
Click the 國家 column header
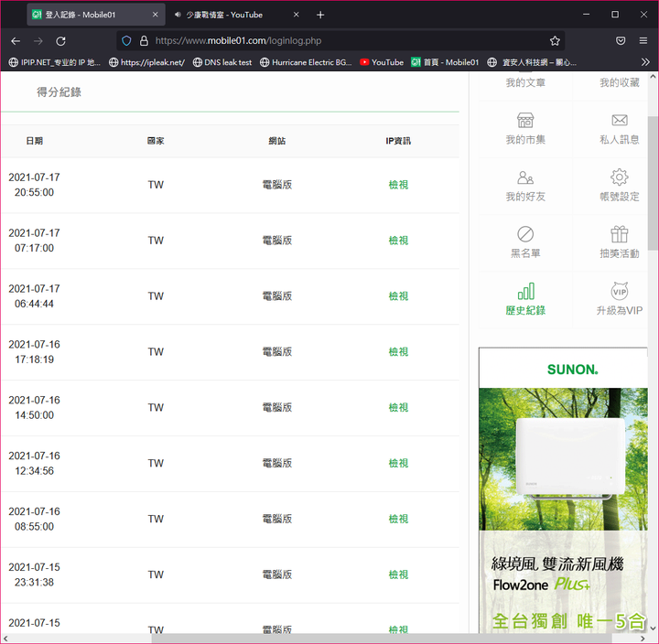tap(156, 141)
